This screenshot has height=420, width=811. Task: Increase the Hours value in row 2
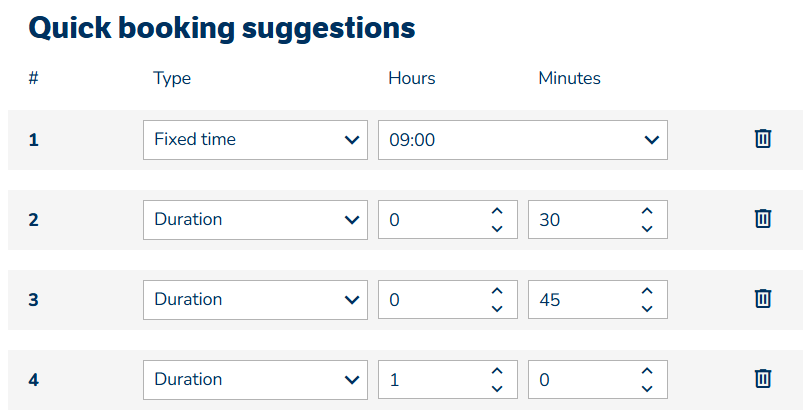497,211
